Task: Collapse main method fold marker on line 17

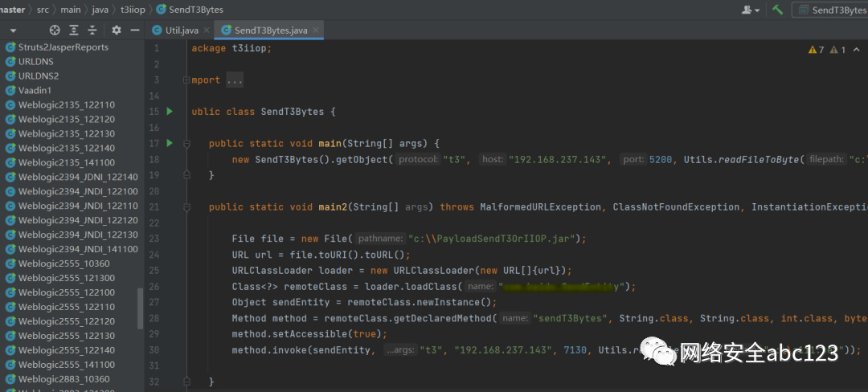Action: click(x=186, y=144)
